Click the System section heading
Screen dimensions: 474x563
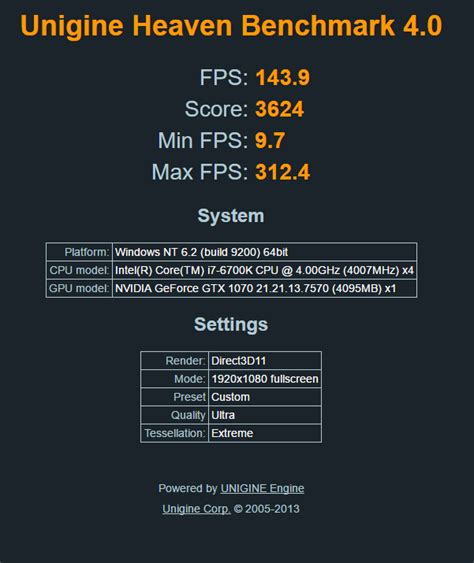click(x=231, y=216)
